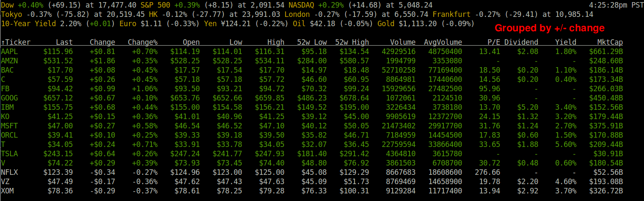The height and width of the screenshot is (201, 644).
Task: Click the XOM ticker symbol
Action: tap(7, 191)
